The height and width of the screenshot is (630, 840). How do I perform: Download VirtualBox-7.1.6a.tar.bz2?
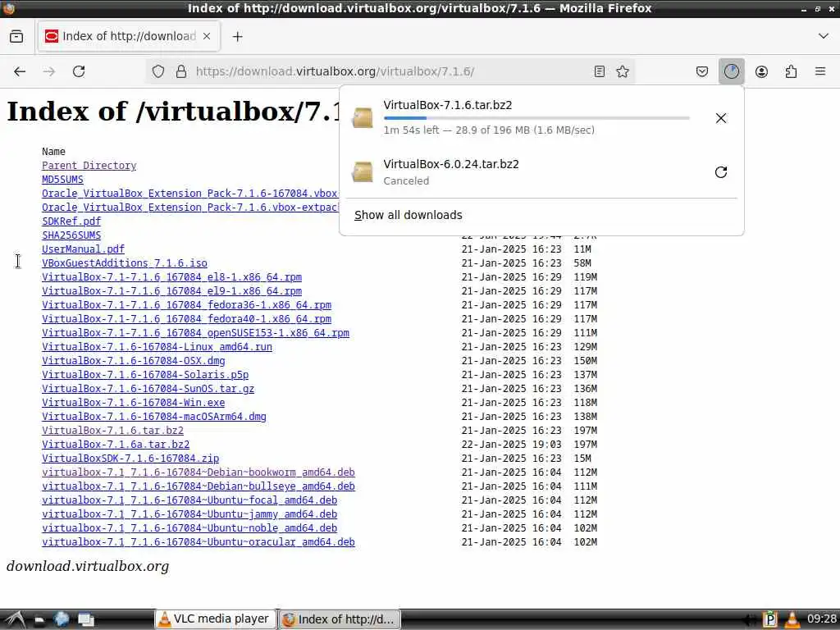pos(116,444)
